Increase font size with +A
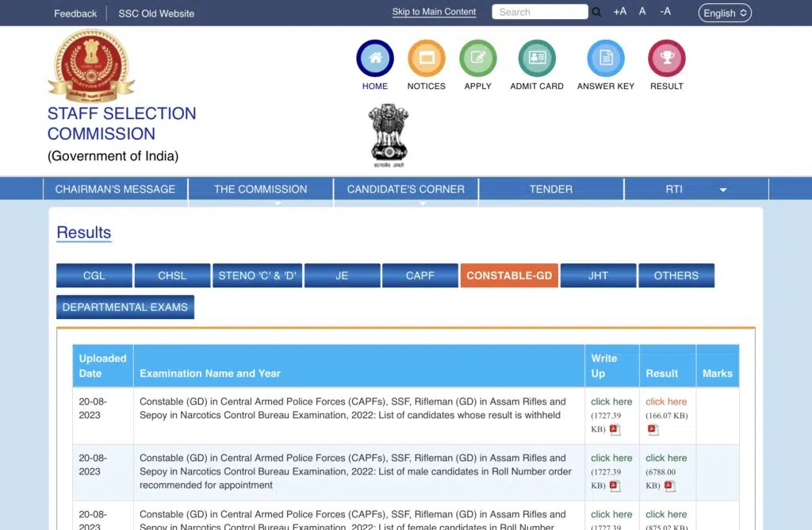The height and width of the screenshot is (530, 812). [x=620, y=11]
